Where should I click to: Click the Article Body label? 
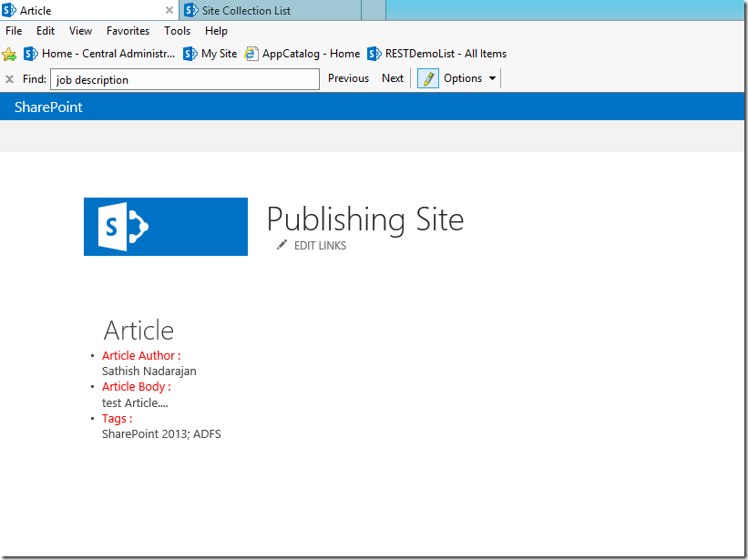[137, 386]
